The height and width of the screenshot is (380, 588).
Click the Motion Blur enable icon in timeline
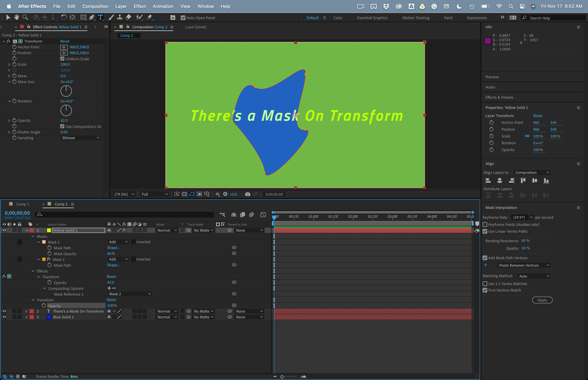point(252,215)
